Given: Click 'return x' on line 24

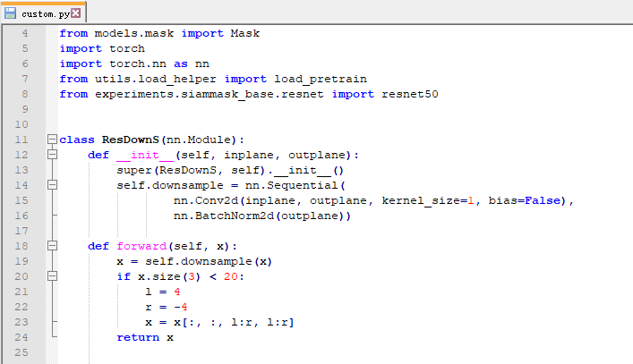Looking at the screenshot, I should click(x=145, y=338).
